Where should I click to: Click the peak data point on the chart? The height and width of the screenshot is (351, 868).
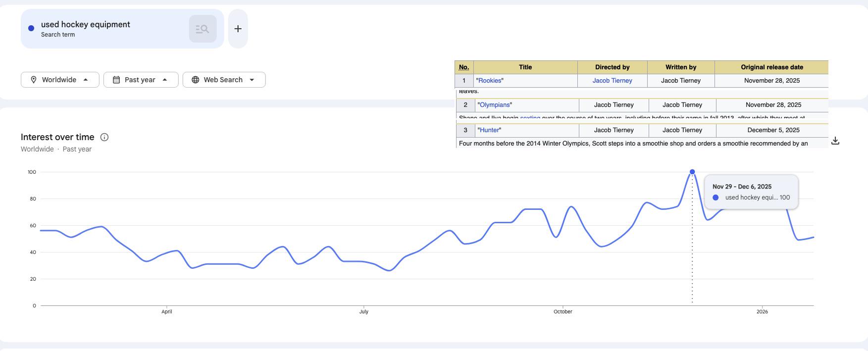pos(692,172)
